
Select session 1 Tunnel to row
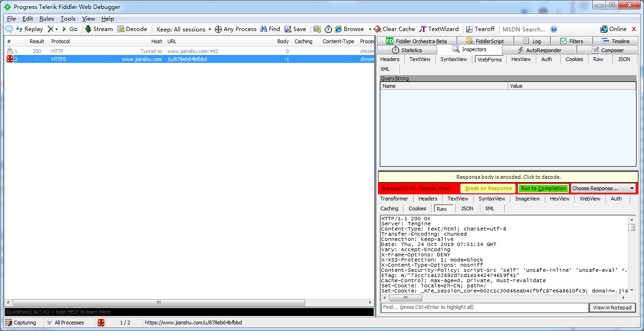point(189,51)
